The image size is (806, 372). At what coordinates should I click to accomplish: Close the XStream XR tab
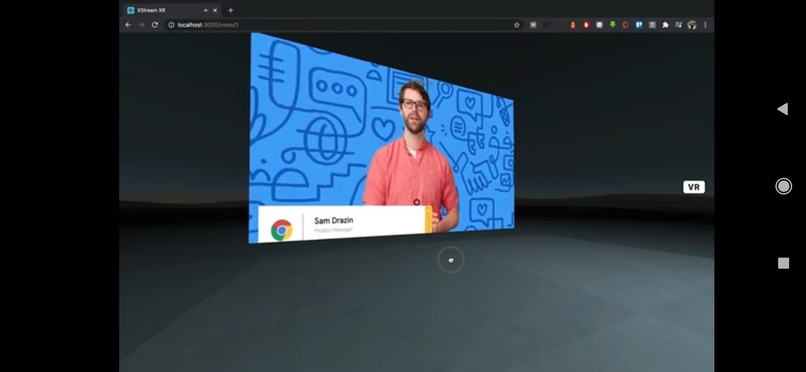(x=215, y=10)
